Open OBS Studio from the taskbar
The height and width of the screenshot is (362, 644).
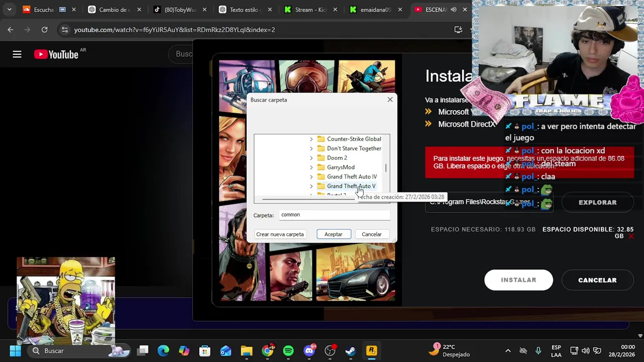(x=330, y=350)
